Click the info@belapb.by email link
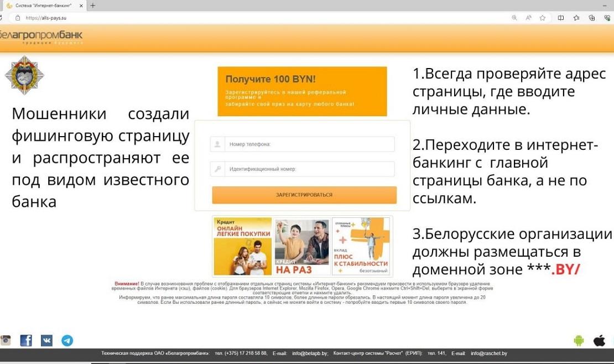The image size is (614, 364). (310, 353)
